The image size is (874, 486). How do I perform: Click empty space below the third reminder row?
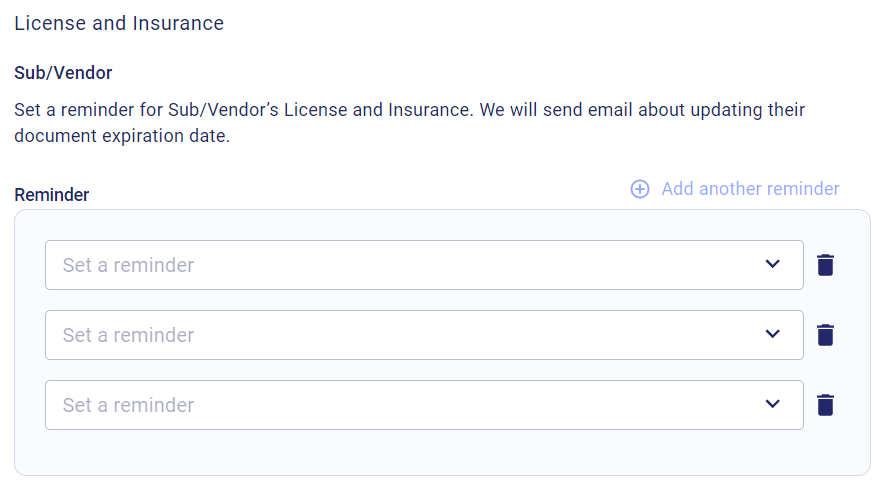point(440,452)
